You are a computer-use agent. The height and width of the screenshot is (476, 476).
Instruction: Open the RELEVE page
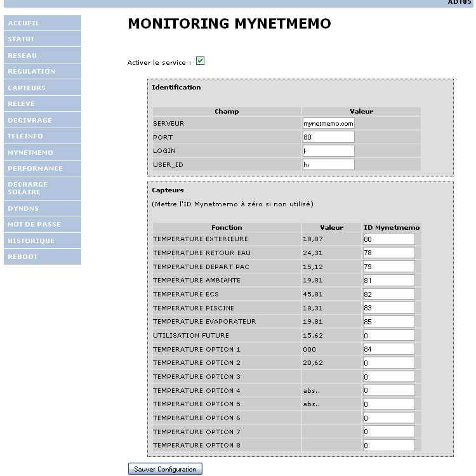pyautogui.click(x=43, y=104)
